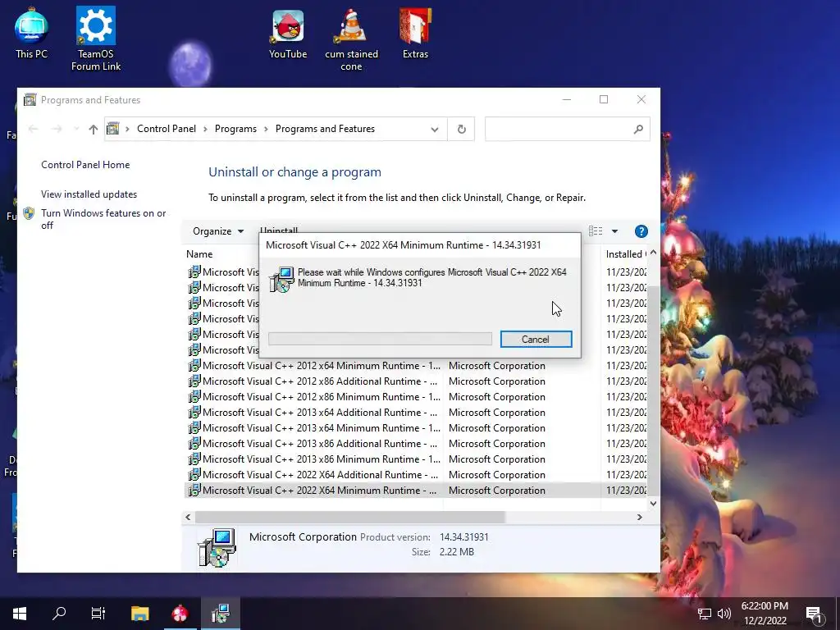This screenshot has width=840, height=630.
Task: Select Visual C++ 2013 x86 Minimum Runtime row
Action: pos(415,459)
